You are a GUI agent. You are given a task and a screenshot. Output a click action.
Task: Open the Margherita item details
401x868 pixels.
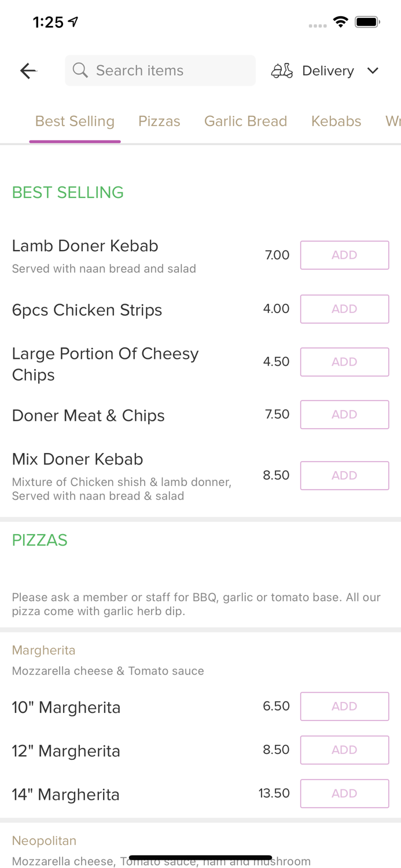(x=43, y=650)
